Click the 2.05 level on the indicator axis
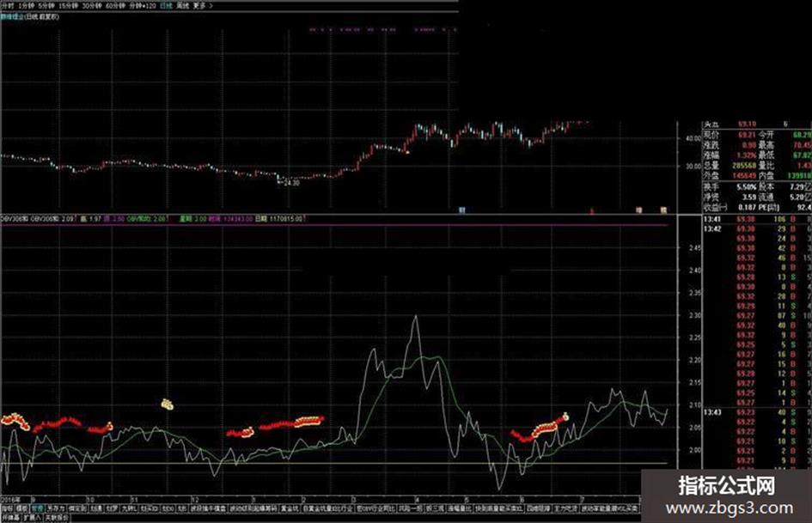Screen dimensions: 812x523 point(695,428)
